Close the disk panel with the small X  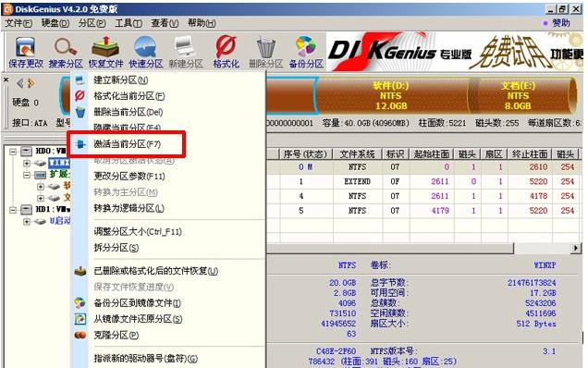coord(6,80)
